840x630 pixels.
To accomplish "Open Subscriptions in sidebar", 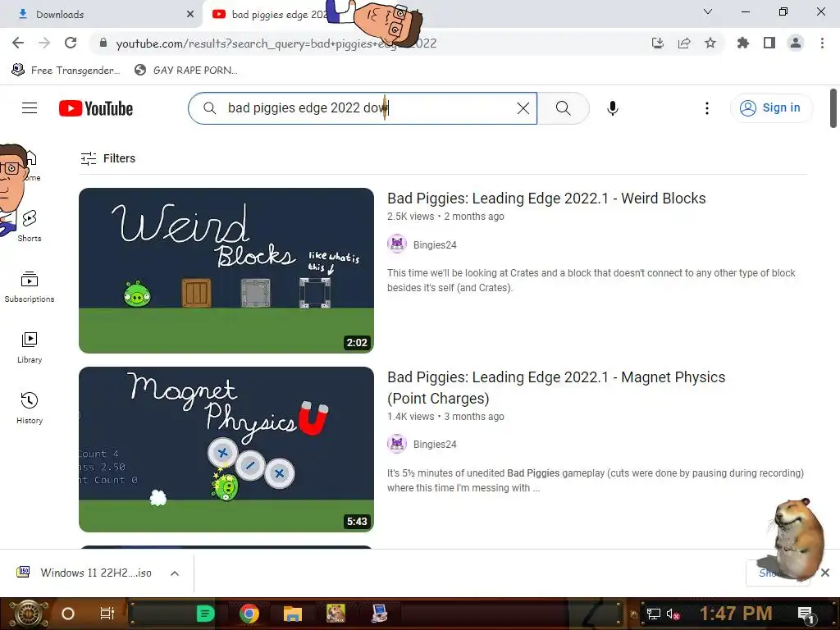I will (30, 286).
